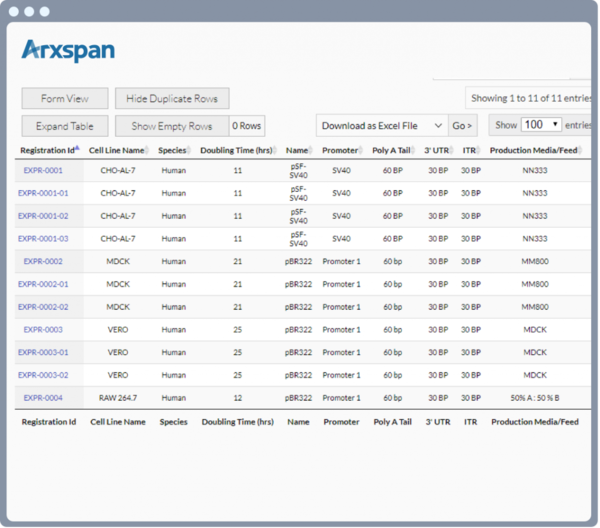Open the Download as Excel File dropdown

[381, 125]
